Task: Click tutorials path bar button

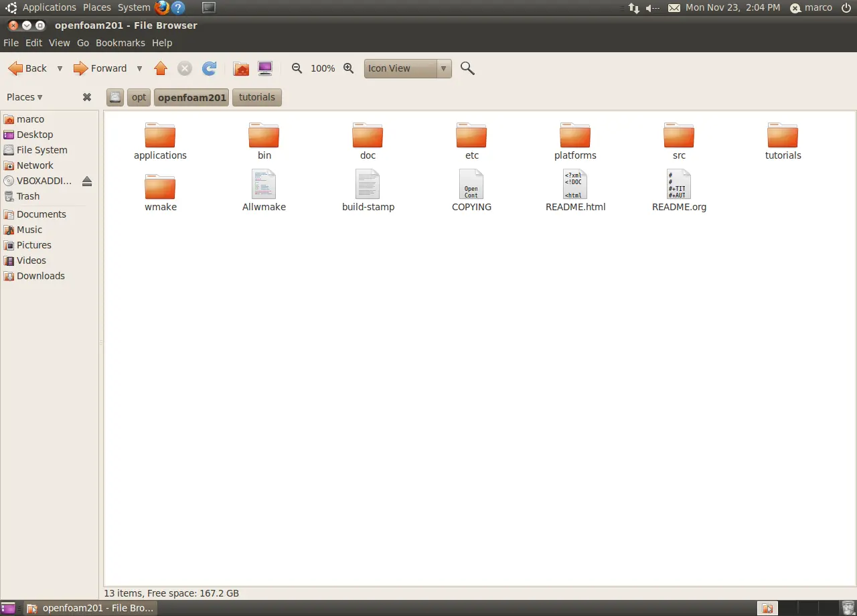Action: pyautogui.click(x=257, y=97)
